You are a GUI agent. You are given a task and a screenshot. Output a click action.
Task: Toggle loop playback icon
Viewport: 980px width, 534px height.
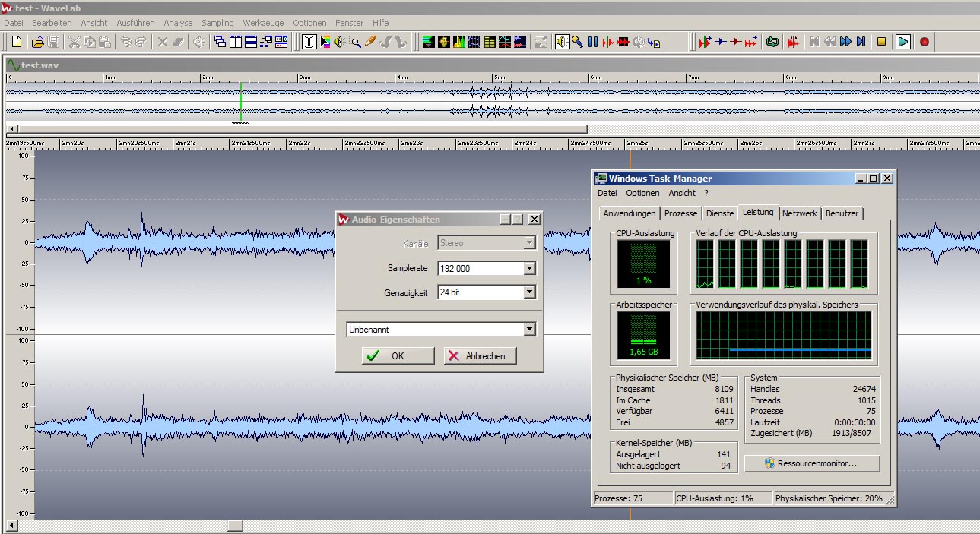coord(772,42)
